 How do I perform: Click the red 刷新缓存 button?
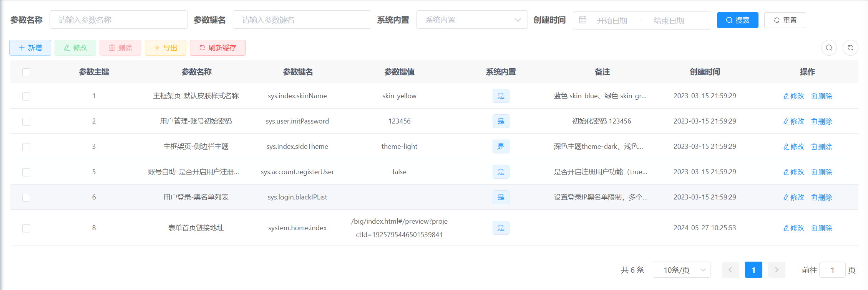click(217, 48)
